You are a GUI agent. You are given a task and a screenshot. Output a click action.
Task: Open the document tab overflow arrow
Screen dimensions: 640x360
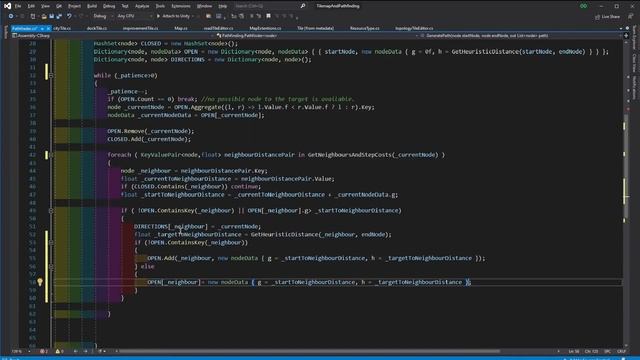pyautogui.click(x=621, y=28)
